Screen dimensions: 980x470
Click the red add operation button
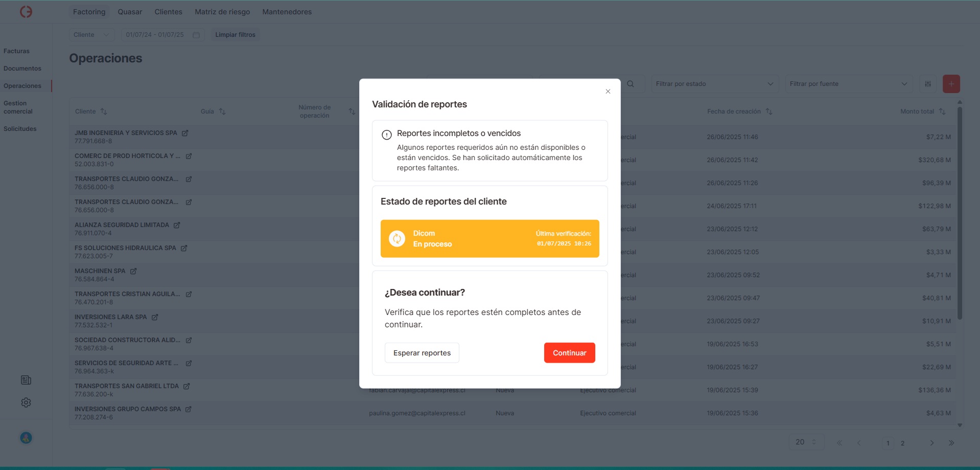pyautogui.click(x=951, y=84)
